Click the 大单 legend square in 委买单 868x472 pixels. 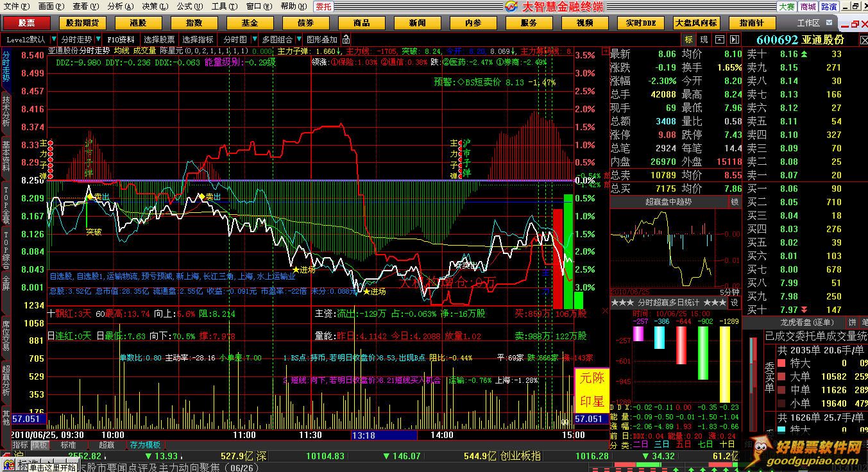[x=782, y=376]
